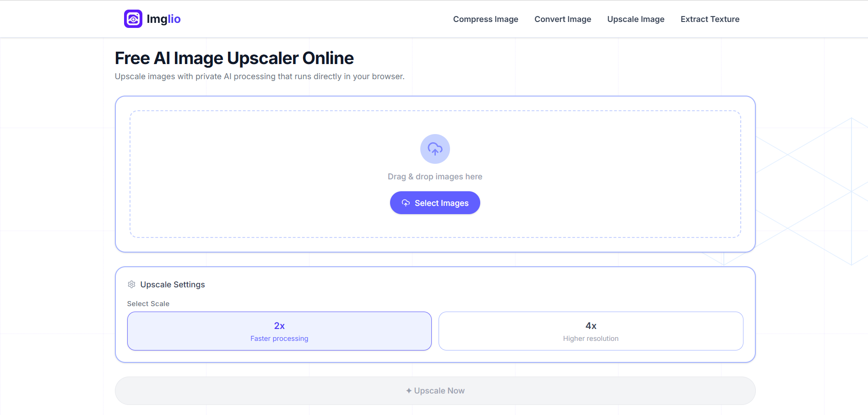Open the Imglio home link text
The width and height of the screenshot is (868, 415).
click(x=163, y=19)
